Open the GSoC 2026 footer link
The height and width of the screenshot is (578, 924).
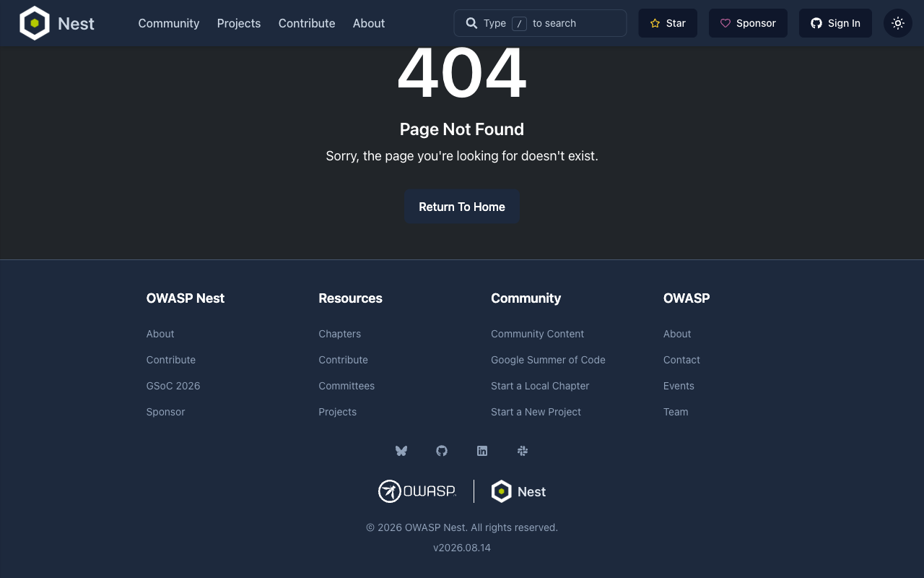coord(173,386)
